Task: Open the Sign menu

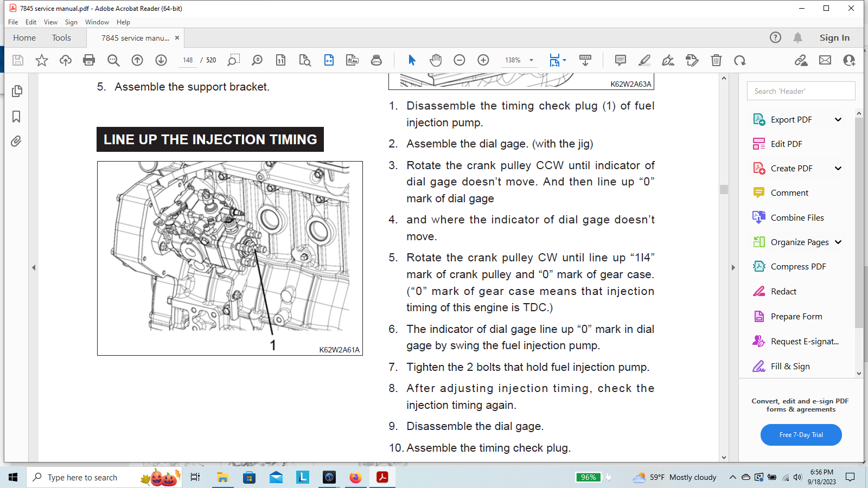Action: pyautogui.click(x=71, y=22)
